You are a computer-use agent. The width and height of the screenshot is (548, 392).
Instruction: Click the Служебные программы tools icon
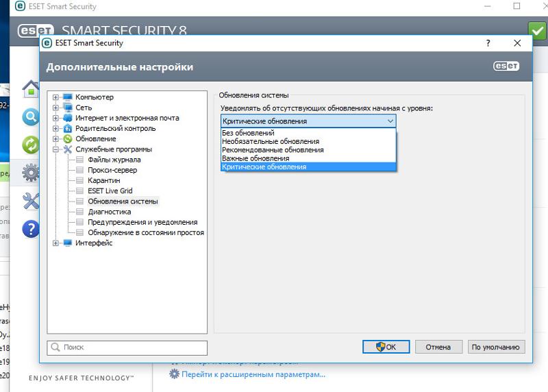click(x=67, y=149)
